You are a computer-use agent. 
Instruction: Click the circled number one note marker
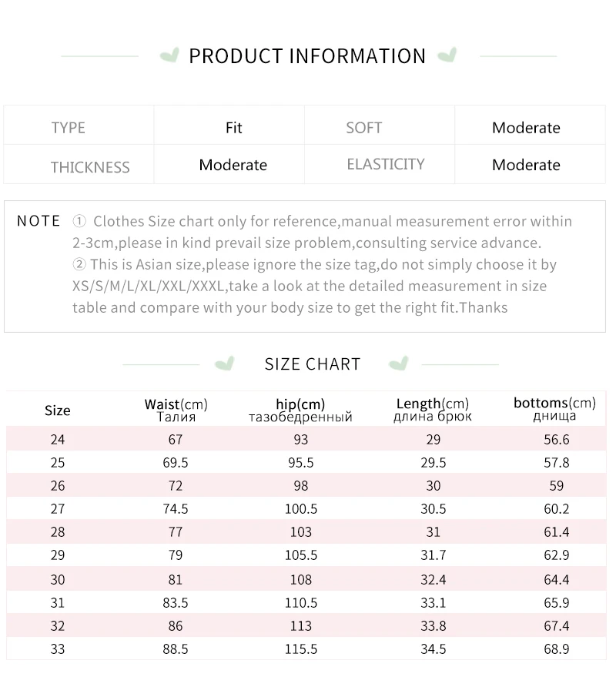(79, 221)
